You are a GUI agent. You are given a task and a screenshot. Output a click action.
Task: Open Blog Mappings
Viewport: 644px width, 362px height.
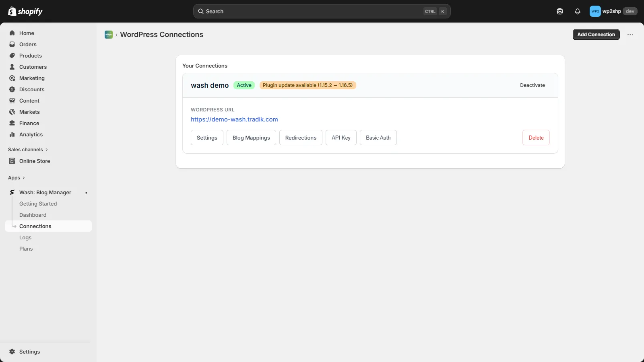(x=251, y=138)
